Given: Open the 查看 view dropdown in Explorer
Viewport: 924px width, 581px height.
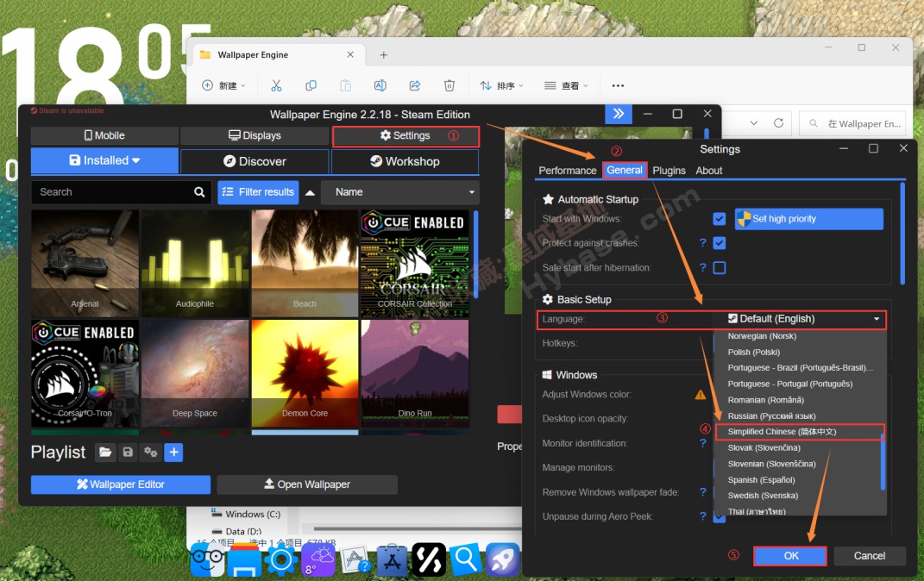Looking at the screenshot, I should 566,85.
